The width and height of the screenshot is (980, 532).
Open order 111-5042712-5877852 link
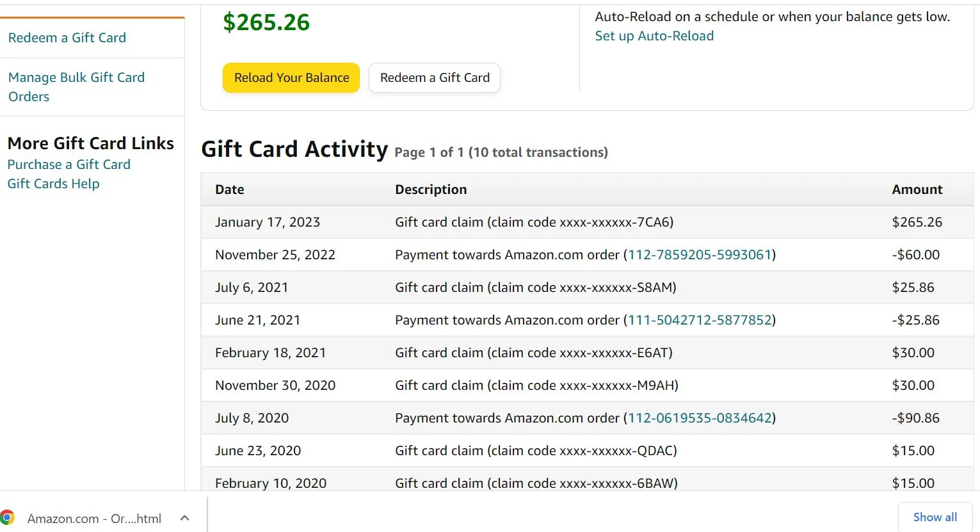pyautogui.click(x=700, y=320)
